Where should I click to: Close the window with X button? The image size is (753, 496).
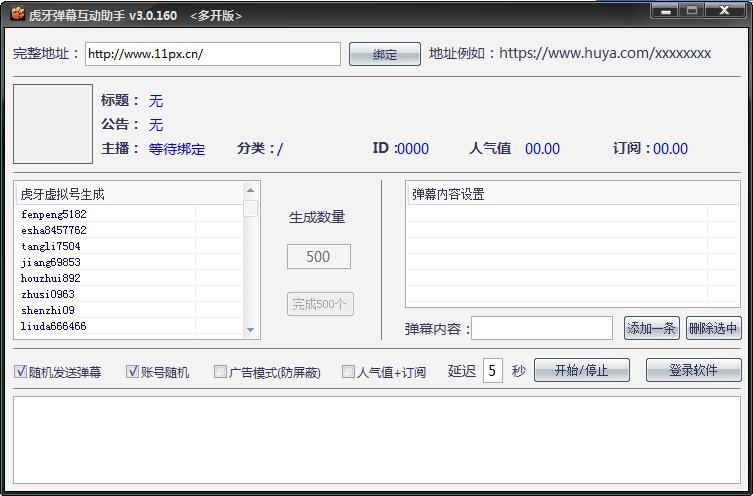(x=724, y=11)
